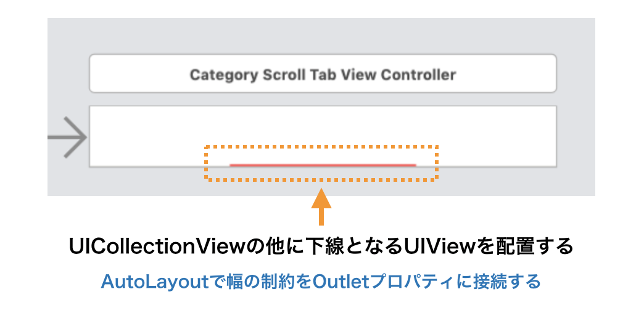Viewport: 644px width, 318px height.
Task: Click the dashed rectangle's bottom border
Action: click(x=321, y=180)
